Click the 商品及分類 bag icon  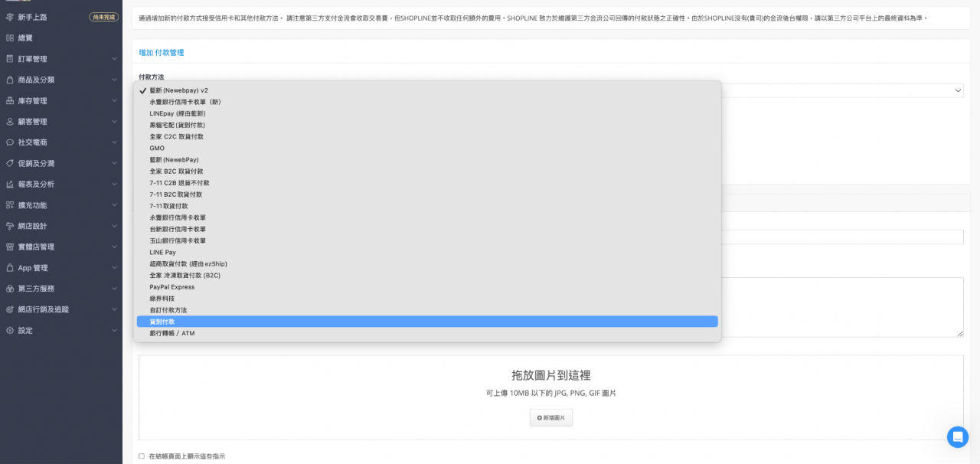coord(9,80)
